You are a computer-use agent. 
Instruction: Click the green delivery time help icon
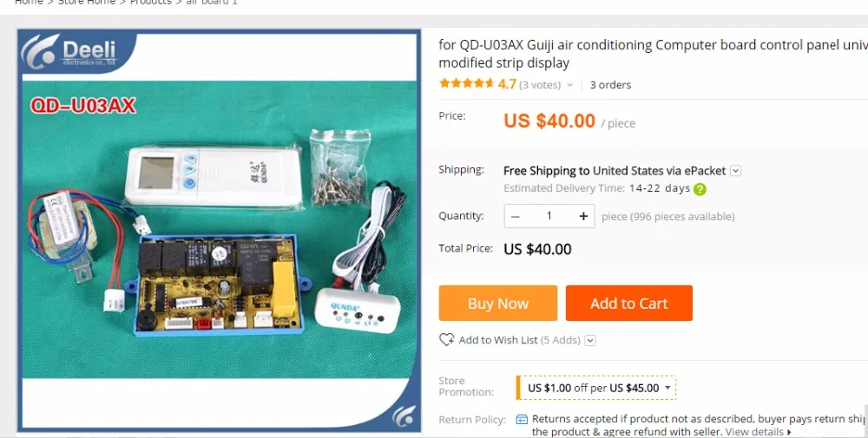pos(700,189)
